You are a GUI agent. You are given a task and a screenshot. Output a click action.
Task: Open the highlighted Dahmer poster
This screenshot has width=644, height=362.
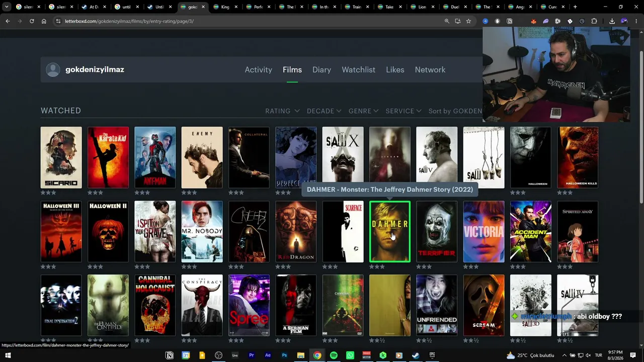[x=390, y=232]
